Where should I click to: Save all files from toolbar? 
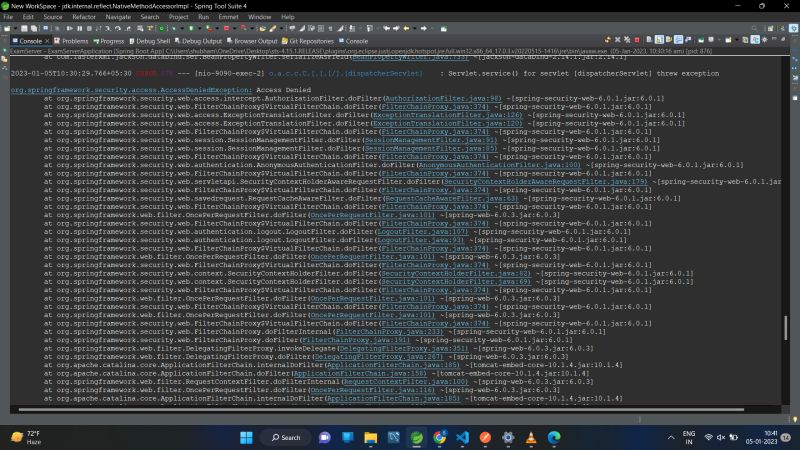pos(34,29)
